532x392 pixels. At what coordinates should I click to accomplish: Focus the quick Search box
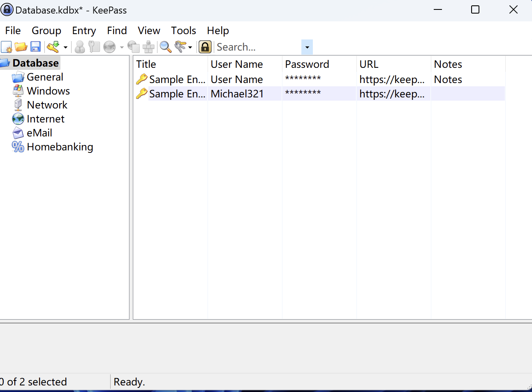258,47
